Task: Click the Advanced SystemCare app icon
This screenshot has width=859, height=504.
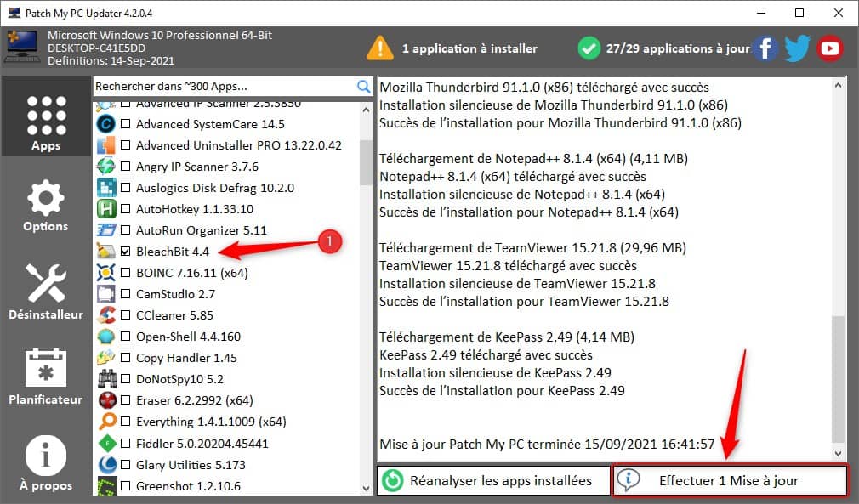Action: click(105, 124)
